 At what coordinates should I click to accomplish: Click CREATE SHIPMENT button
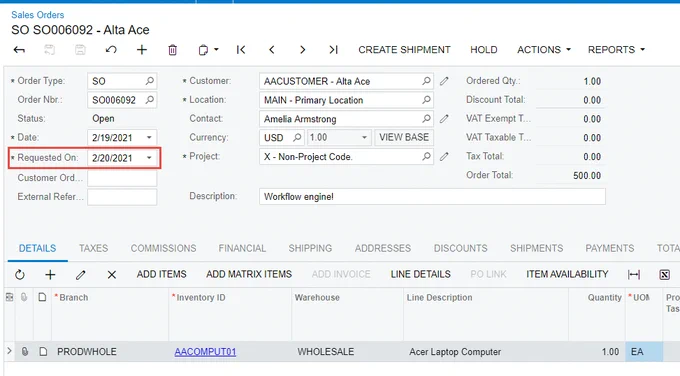pos(404,50)
